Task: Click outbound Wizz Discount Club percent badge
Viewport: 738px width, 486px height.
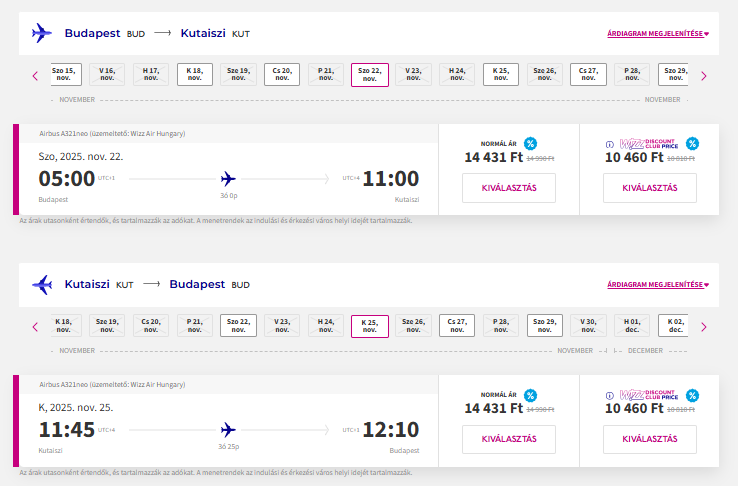Action: 692,143
